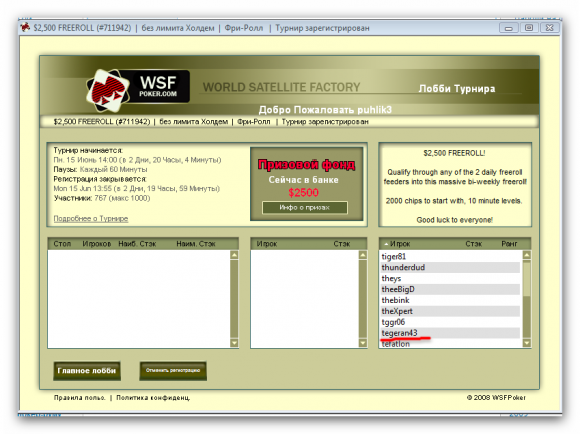Close the tournament lobby window
The width and height of the screenshot is (580, 434).
pyautogui.click(x=549, y=28)
